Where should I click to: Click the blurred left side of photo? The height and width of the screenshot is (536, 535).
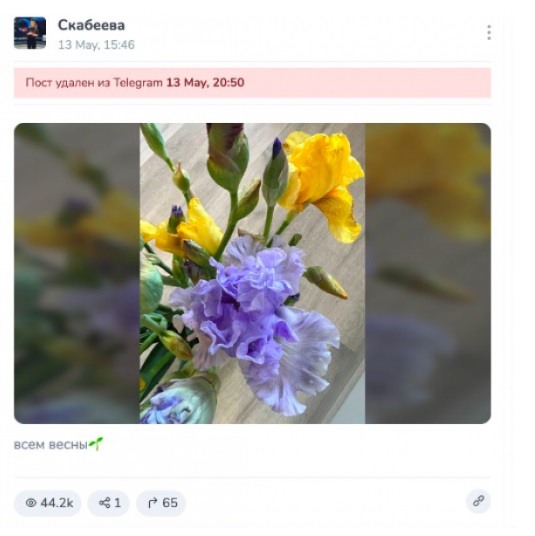click(77, 273)
